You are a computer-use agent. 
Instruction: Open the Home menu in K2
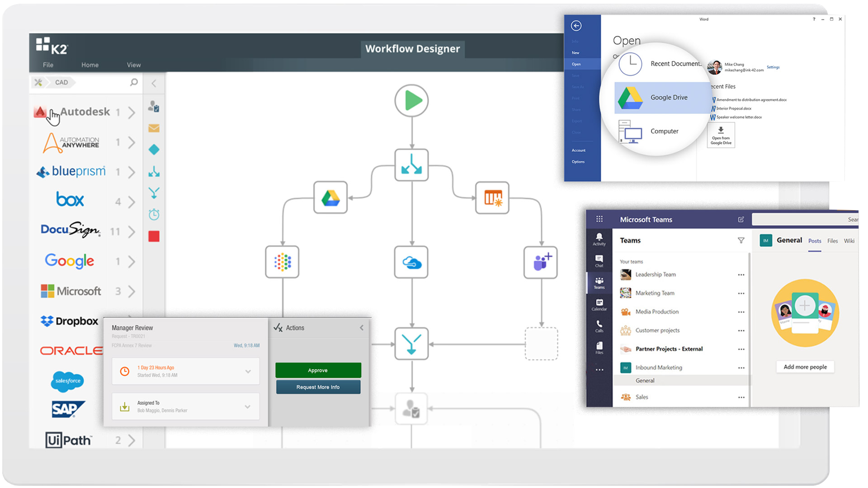90,65
